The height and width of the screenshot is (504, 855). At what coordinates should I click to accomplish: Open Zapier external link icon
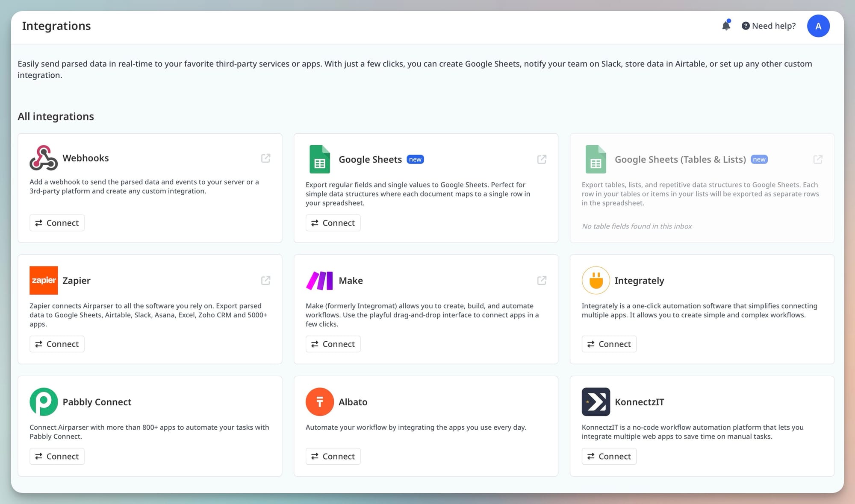265,281
